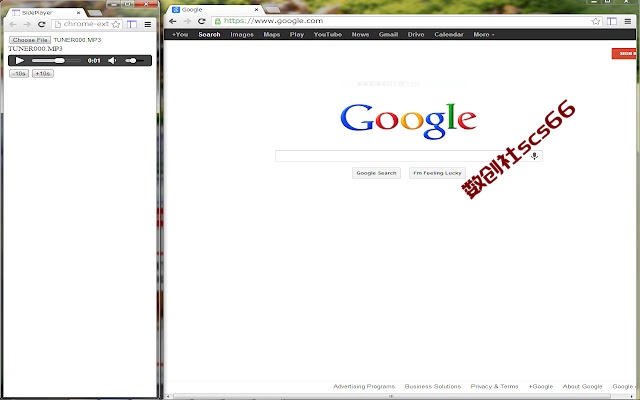Image resolution: width=640 pixels, height=400 pixels.
Task: Open Chrome menu in the SidePlayer window
Action: tap(148, 24)
